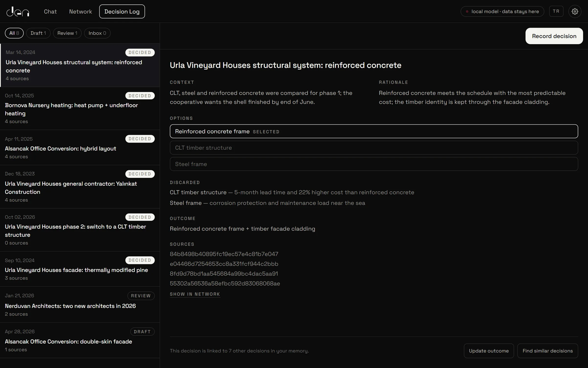
Task: Select the Steel frame option
Action: pos(374,164)
